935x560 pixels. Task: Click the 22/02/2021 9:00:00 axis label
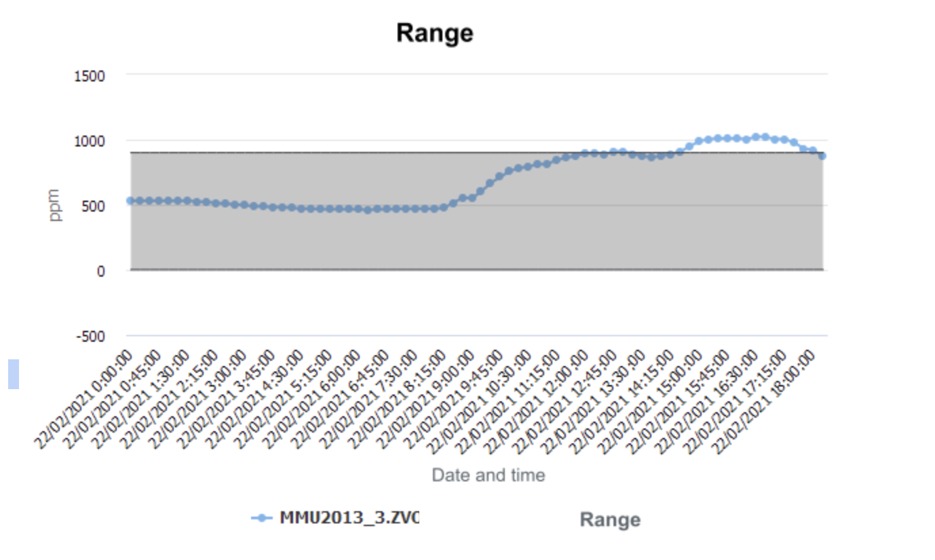coord(425,399)
